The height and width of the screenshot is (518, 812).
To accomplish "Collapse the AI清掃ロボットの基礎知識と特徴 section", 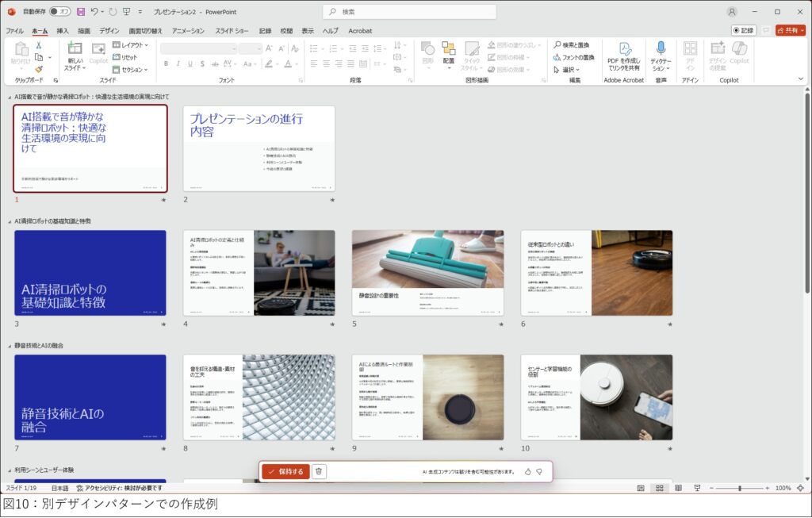I will tap(10, 221).
